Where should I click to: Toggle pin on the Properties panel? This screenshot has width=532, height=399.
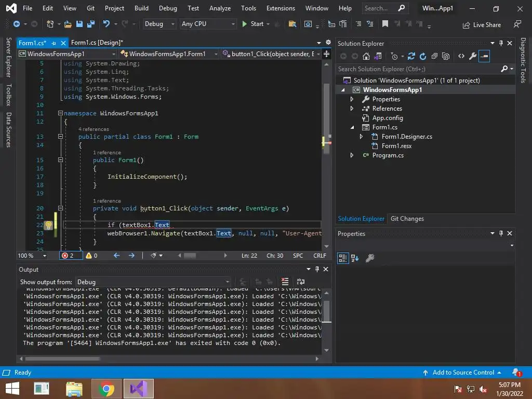pos(501,233)
